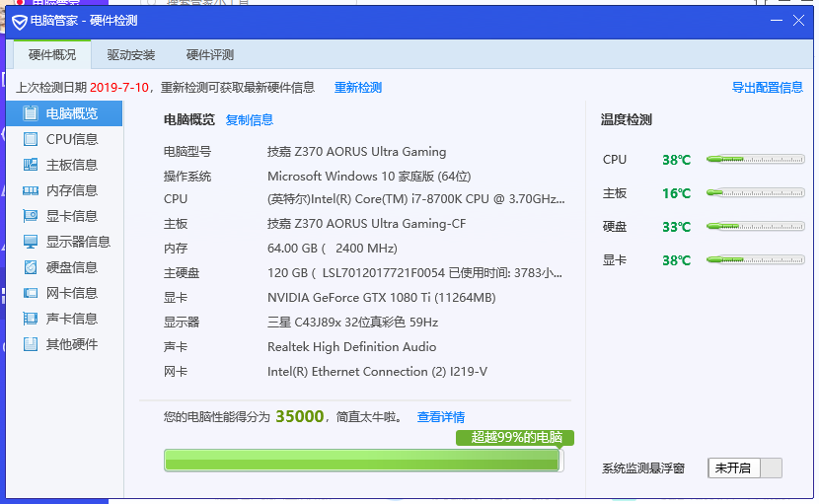Open the CPU信息 sidebar icon
Screen dimensions: 819x504
point(31,139)
